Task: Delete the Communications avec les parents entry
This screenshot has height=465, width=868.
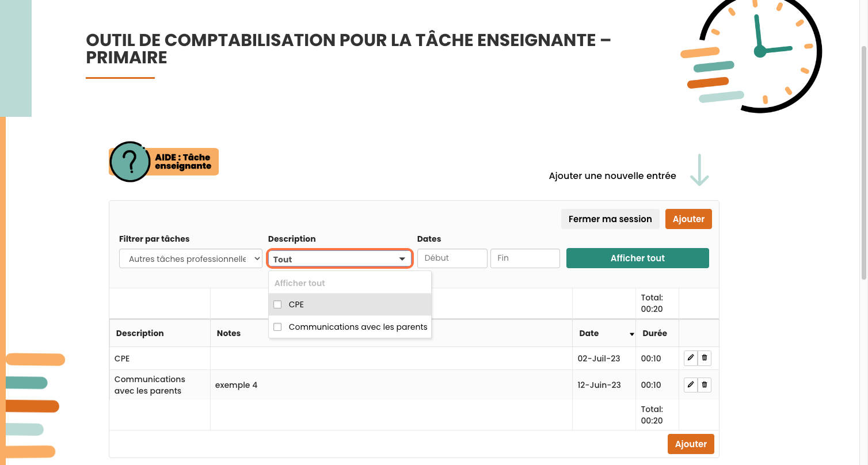Action: click(x=705, y=384)
